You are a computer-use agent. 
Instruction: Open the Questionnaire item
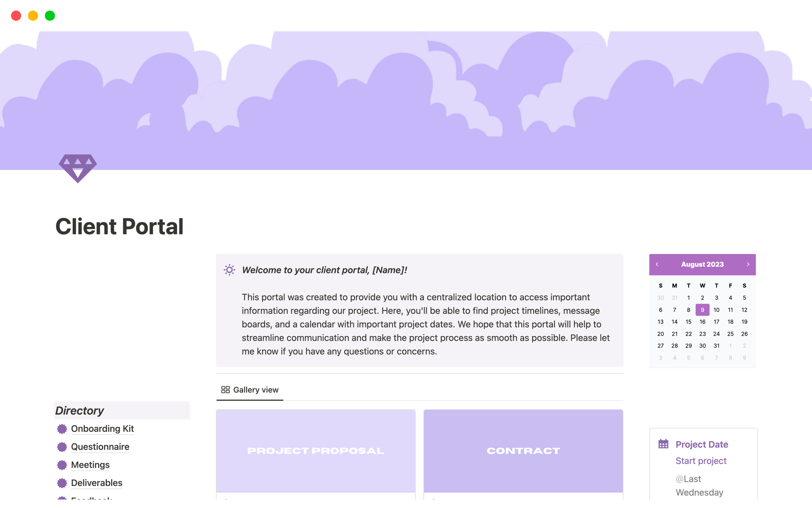(x=100, y=447)
